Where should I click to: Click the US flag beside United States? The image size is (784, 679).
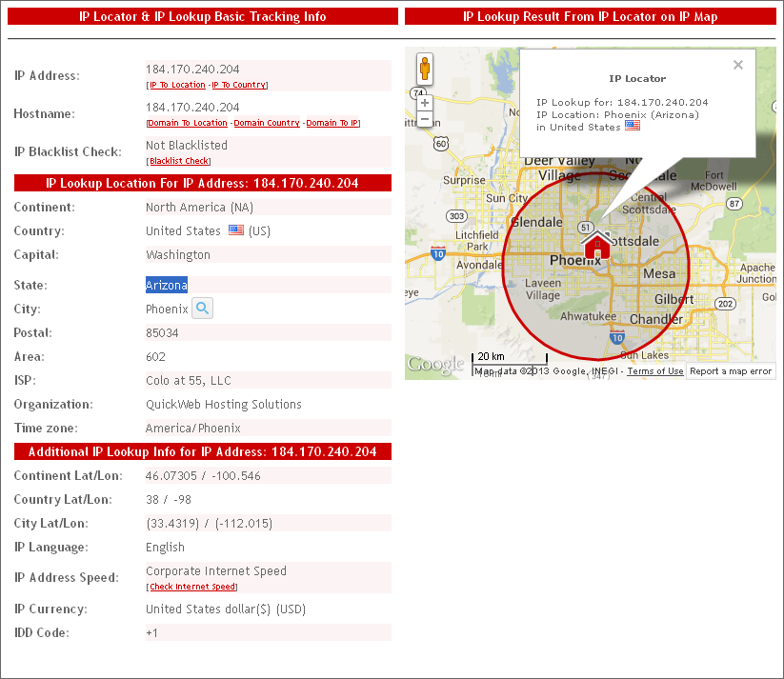pyautogui.click(x=236, y=230)
